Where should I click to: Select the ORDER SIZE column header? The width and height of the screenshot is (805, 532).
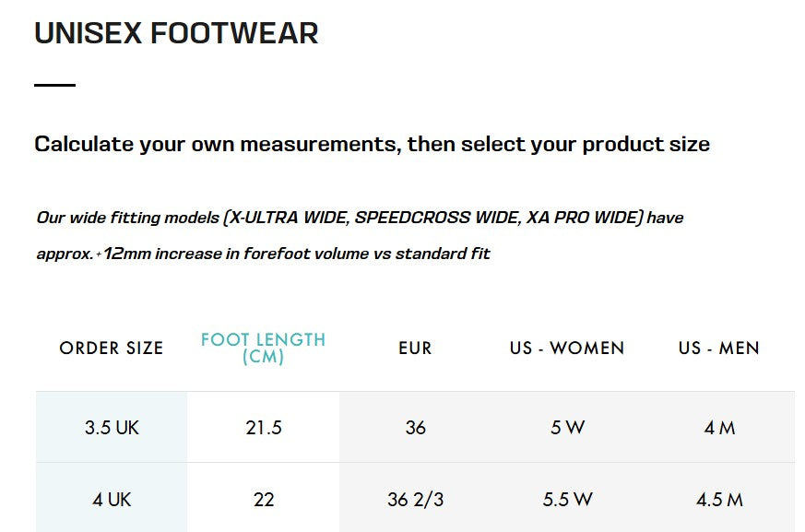[112, 349]
